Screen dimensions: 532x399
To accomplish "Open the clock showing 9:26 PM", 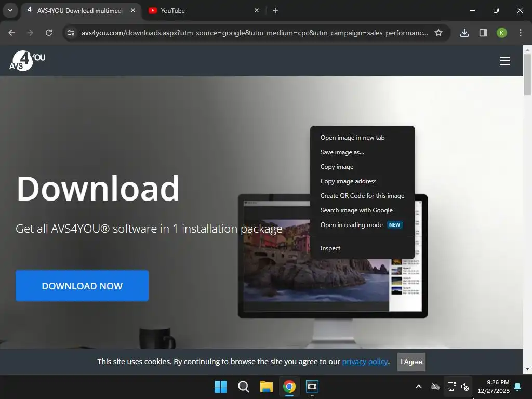I will (494, 387).
